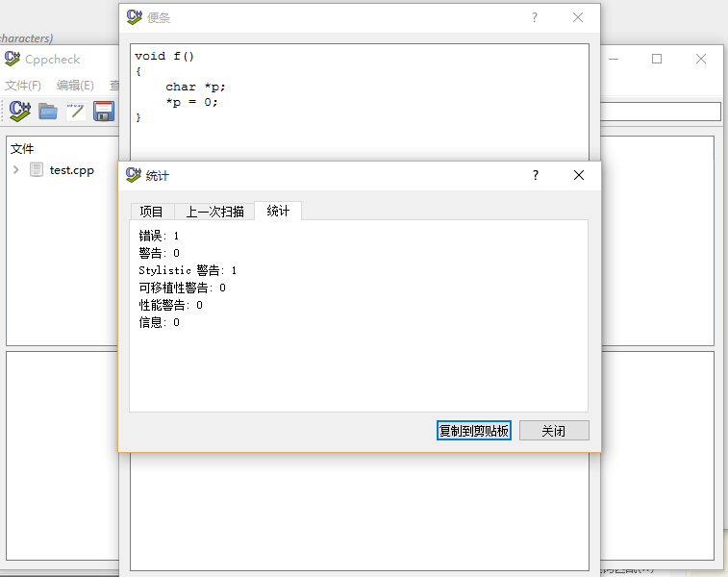Viewport: 728px width, 577px height.
Task: Click the test.cpp file icon in the tree
Action: [x=37, y=170]
